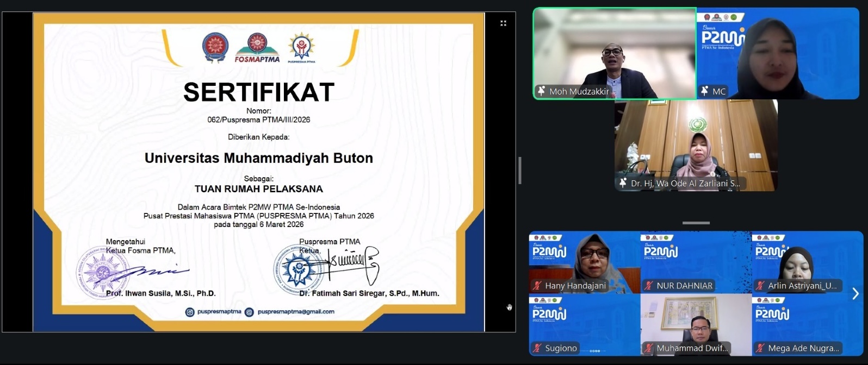Click NUR DAHNIAR's muted microphone icon
This screenshot has height=365, width=868.
pos(648,286)
